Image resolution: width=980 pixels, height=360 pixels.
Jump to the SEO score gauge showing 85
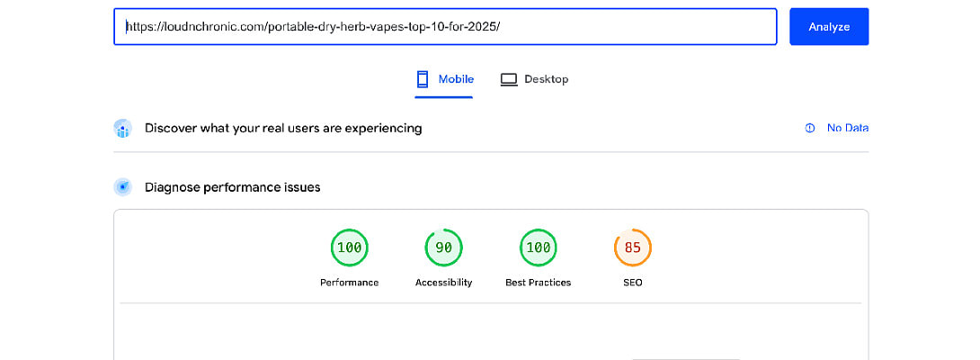pos(632,248)
